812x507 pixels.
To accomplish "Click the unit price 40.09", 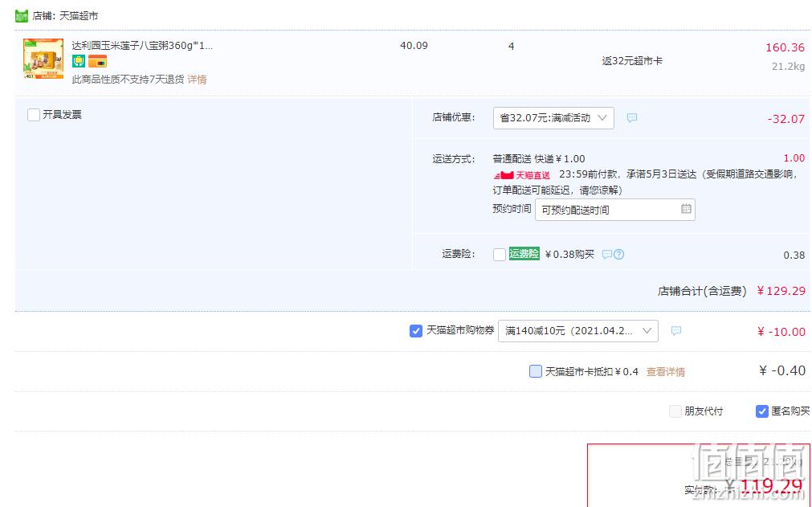I will (414, 46).
